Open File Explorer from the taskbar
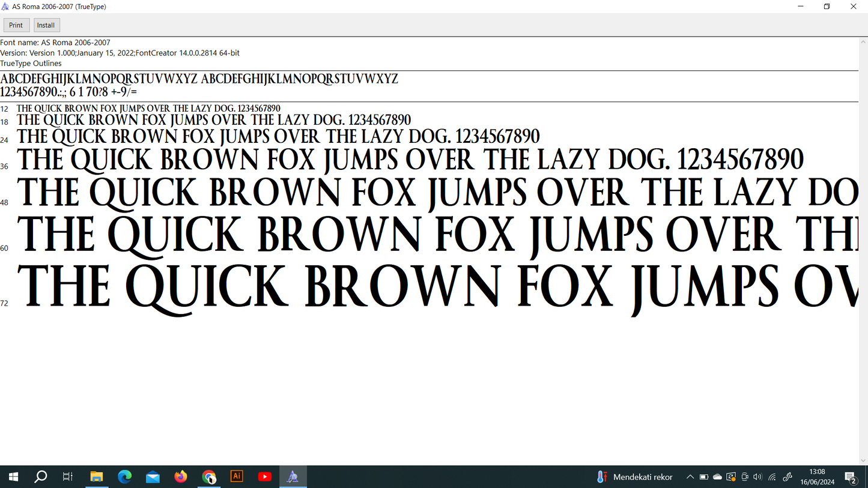Image resolution: width=868 pixels, height=488 pixels. pos(96,476)
